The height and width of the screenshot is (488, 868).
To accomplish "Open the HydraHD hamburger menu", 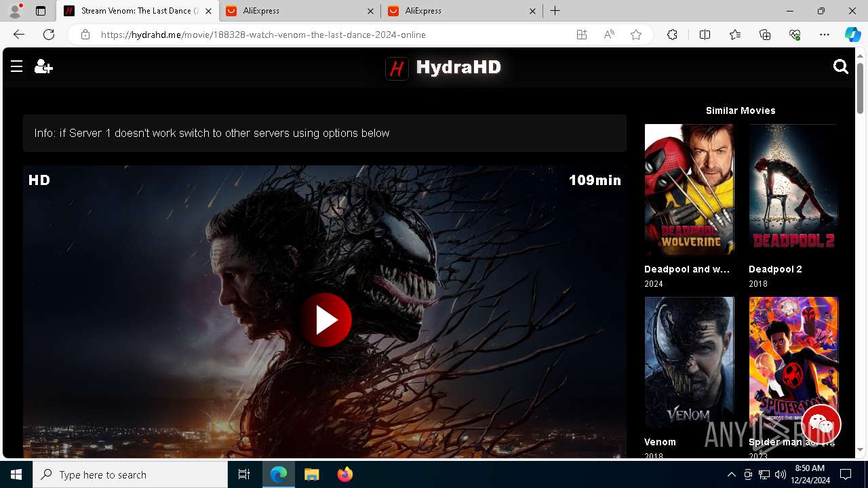I will click(x=17, y=66).
